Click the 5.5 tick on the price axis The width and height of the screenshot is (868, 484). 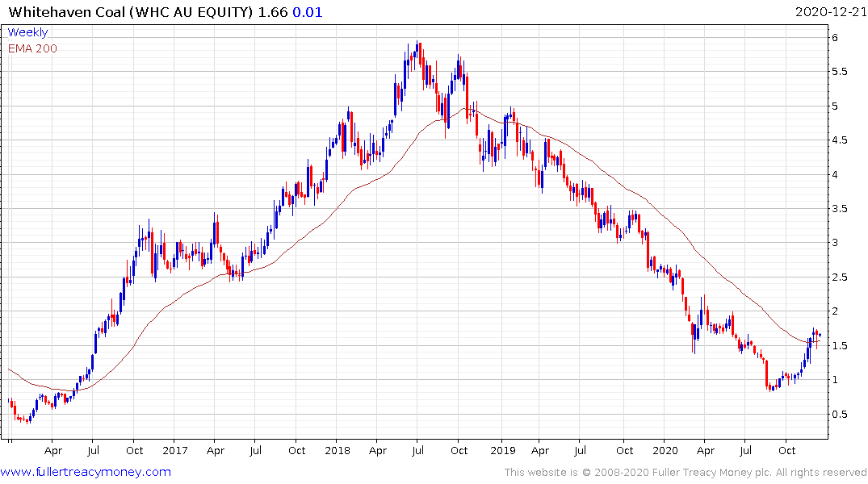pyautogui.click(x=840, y=72)
